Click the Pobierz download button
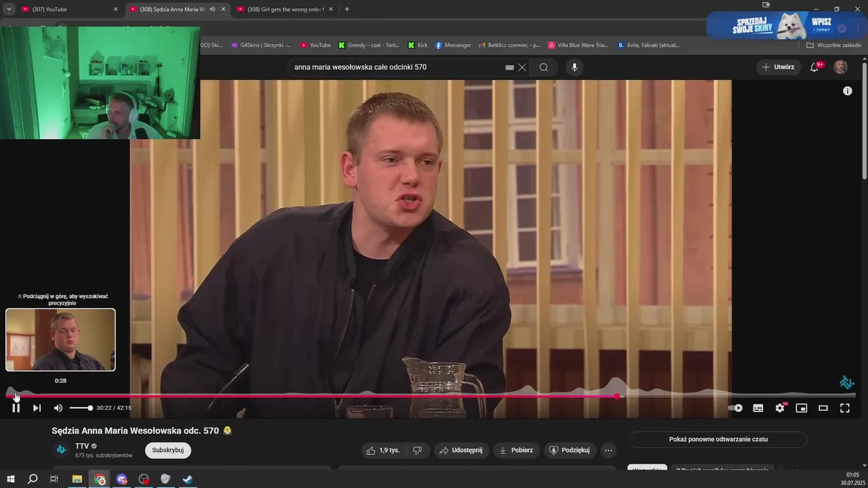868x488 pixels. click(516, 450)
